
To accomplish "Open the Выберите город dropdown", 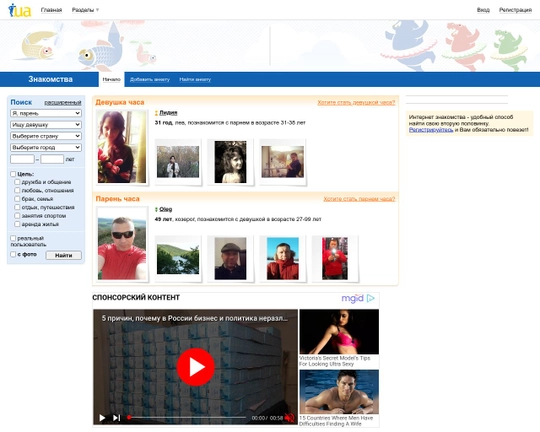I will [x=46, y=147].
